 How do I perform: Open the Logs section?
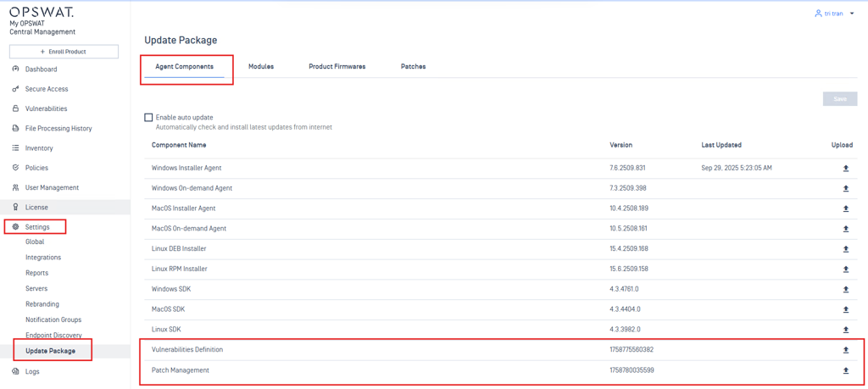tap(32, 372)
